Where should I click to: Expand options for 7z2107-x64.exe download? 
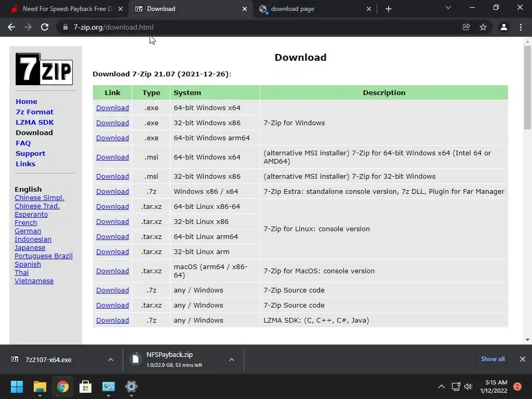click(x=111, y=360)
